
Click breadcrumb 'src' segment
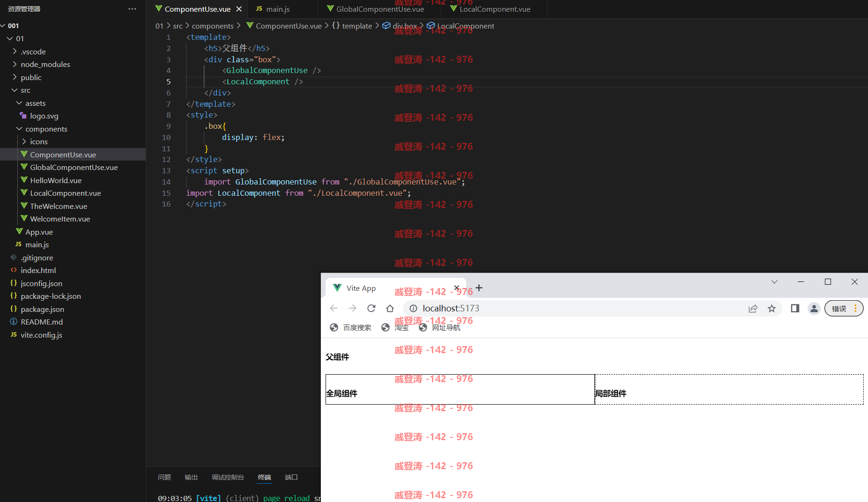[x=178, y=26]
